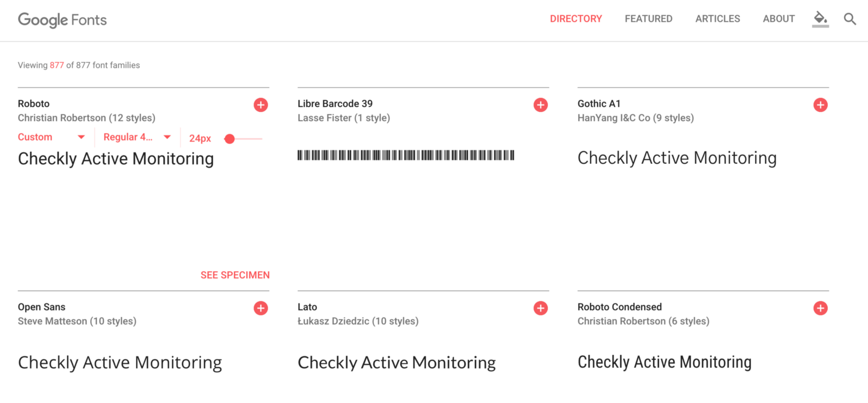Edit the Roboto sample preview text
868x403 pixels.
click(116, 159)
